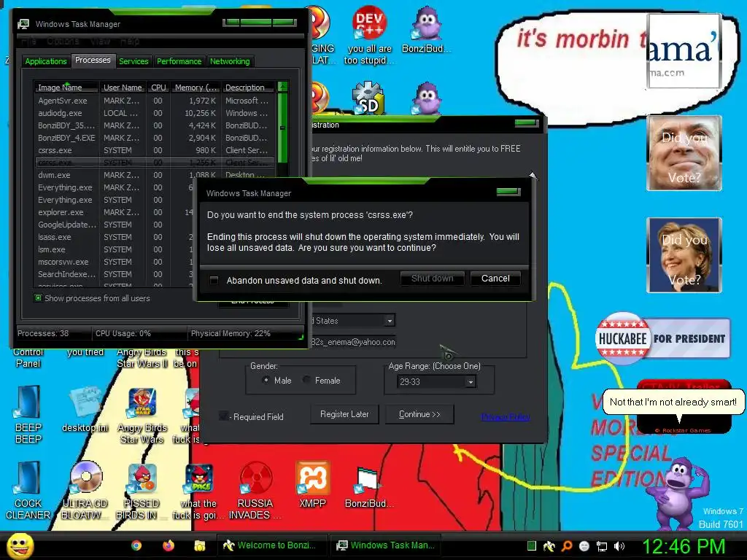Open the Age Range 29-33 dropdown
The width and height of the screenshot is (747, 560).
(471, 382)
